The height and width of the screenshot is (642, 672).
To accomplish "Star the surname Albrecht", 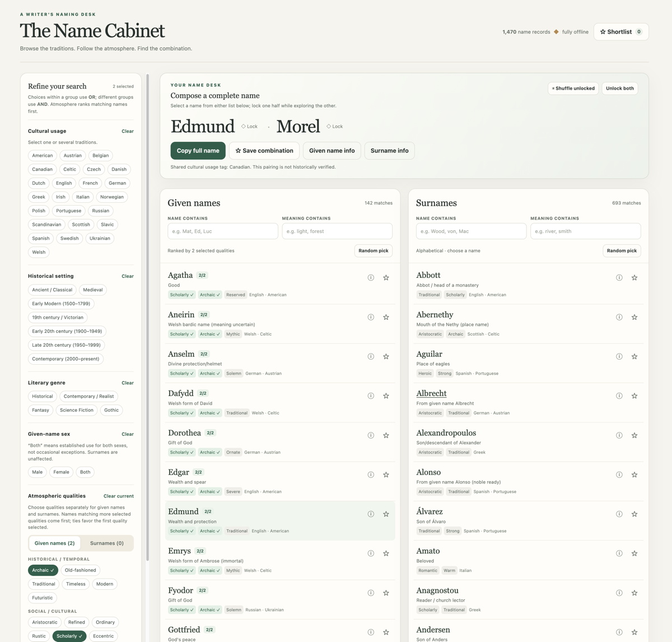I will tap(634, 396).
